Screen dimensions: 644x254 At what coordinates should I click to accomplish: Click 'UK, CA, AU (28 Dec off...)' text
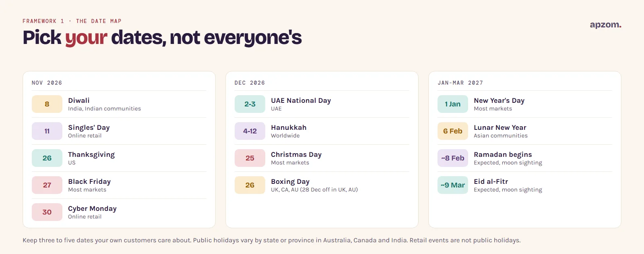pyautogui.click(x=314, y=189)
